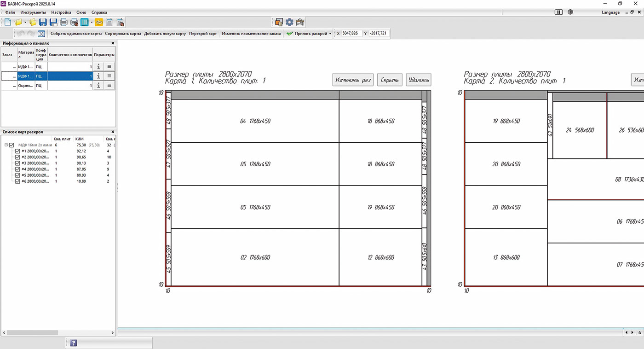Image resolution: width=644 pixels, height=349 pixels.
Task: Click the first Print icon in toolbar
Action: 64,22
